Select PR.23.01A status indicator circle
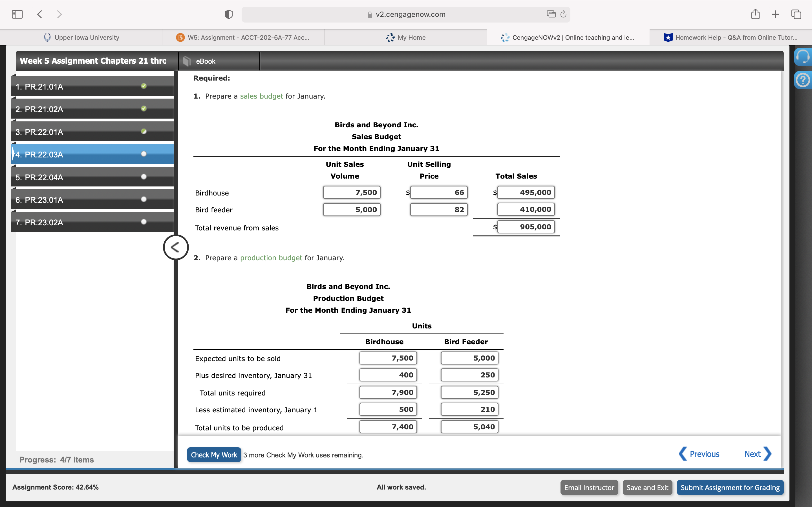812x507 pixels. [x=144, y=199]
